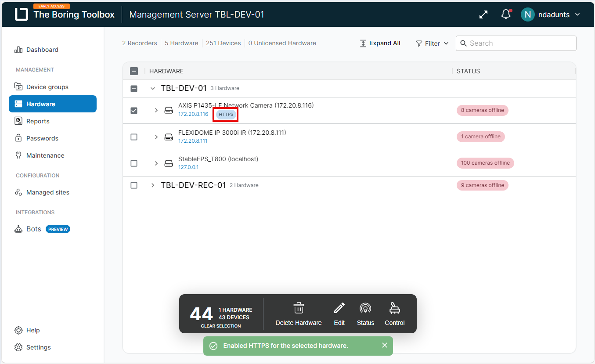Click the 172.20.8.111 address link
This screenshot has width=595, height=364.
coord(193,141)
